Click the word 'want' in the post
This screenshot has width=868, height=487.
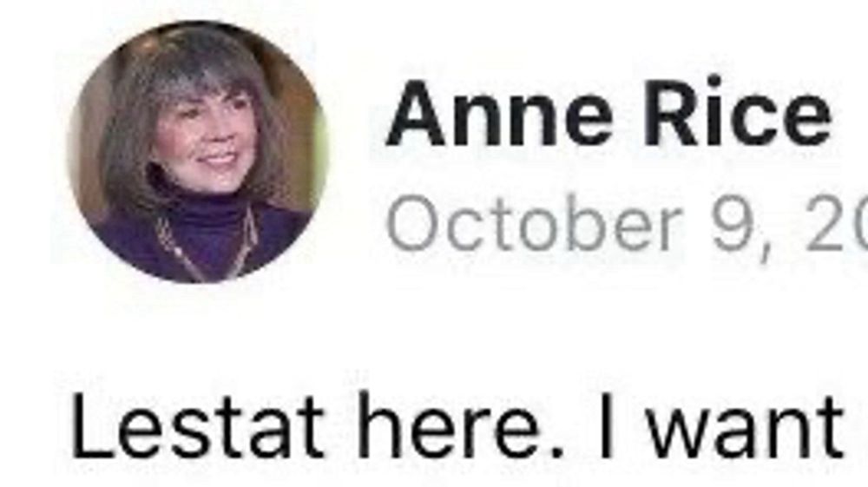tap(746, 428)
